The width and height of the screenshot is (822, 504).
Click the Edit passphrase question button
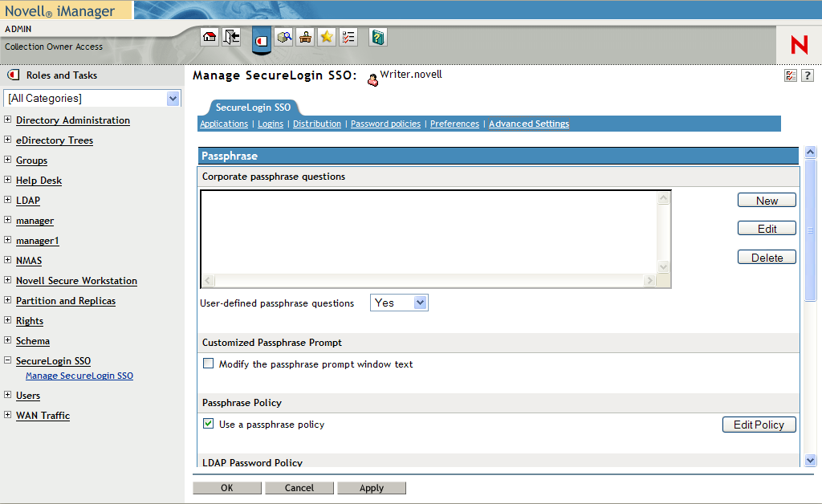pos(767,229)
